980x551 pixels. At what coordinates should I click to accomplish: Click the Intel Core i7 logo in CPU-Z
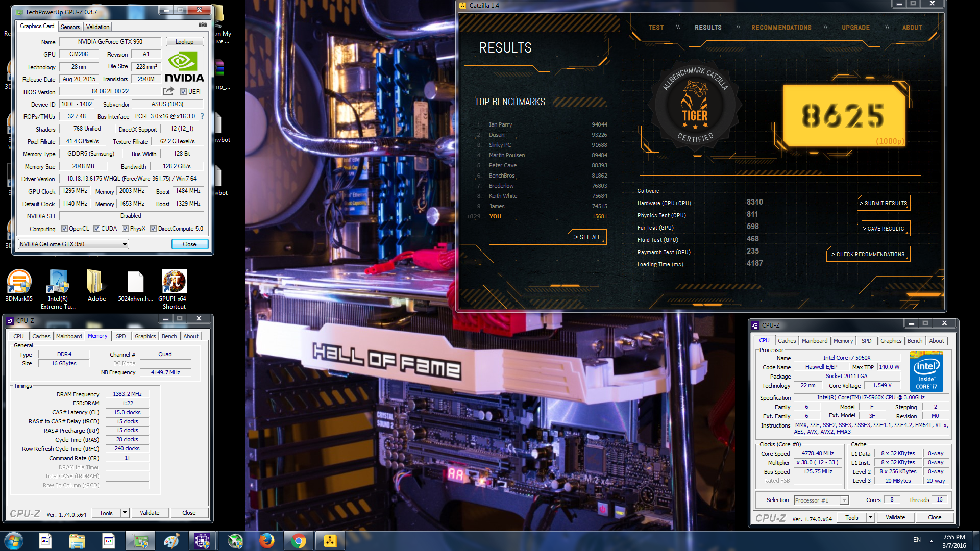926,371
